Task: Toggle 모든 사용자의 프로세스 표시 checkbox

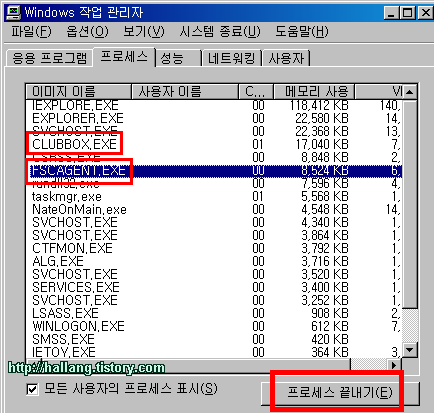Action: pyautogui.click(x=32, y=389)
